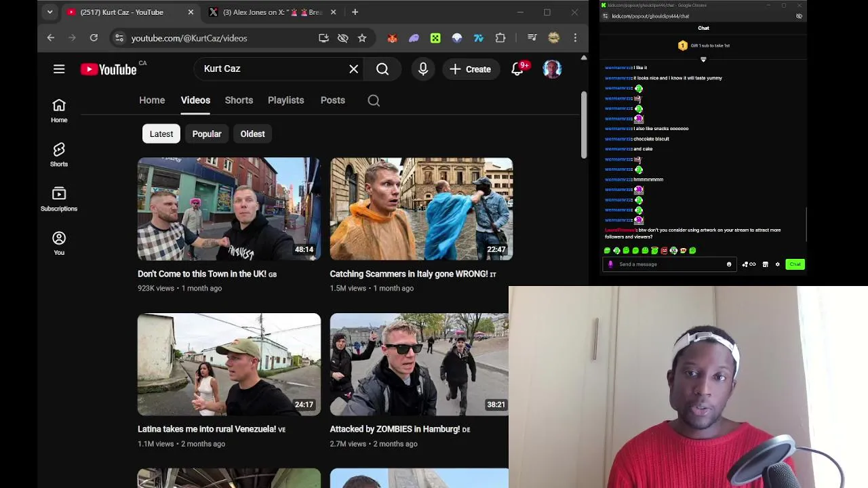This screenshot has width=868, height=488.
Task: Go back in Chrome browser
Action: coord(51,38)
